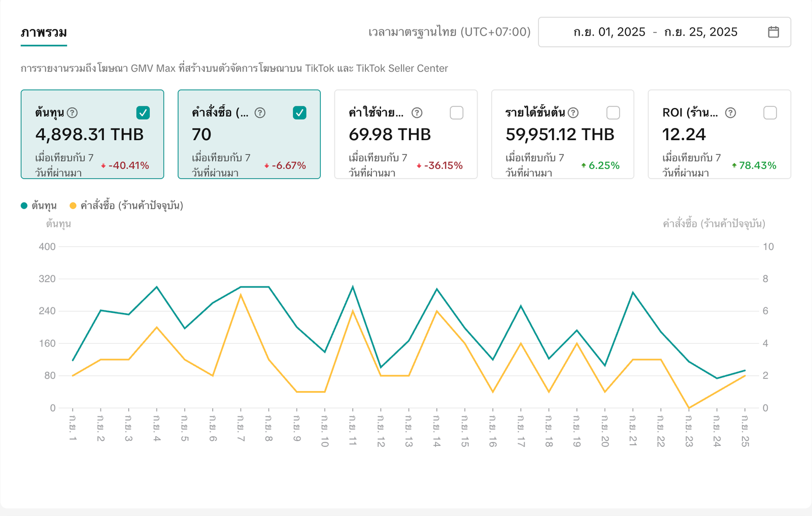Open the date range picker field
812x516 pixels.
click(x=664, y=32)
